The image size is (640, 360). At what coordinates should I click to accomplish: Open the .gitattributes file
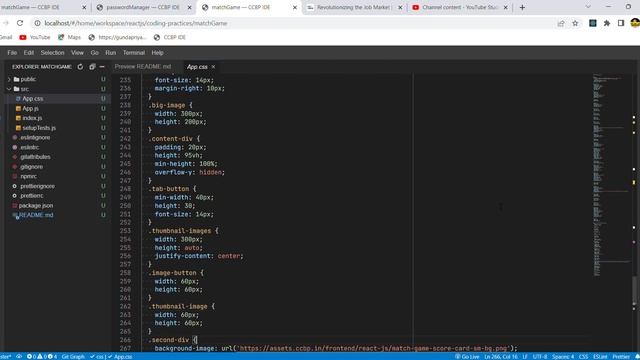35,157
